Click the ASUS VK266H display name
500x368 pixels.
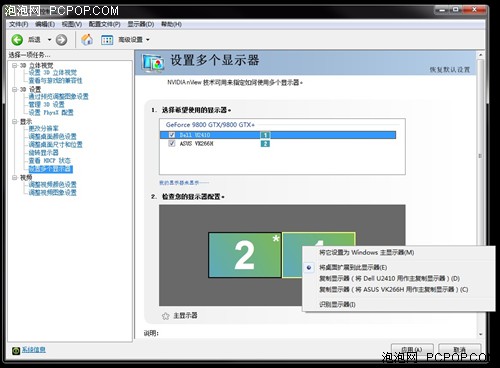point(196,144)
